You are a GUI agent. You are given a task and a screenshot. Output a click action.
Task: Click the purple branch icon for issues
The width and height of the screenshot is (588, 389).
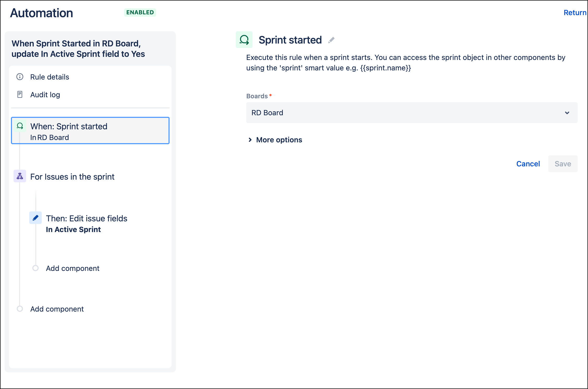click(20, 176)
